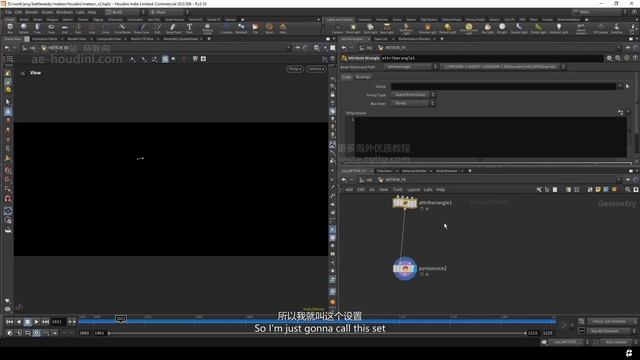Open the Persp viewport dropdown
This screenshot has width=640, height=360.
295,69
